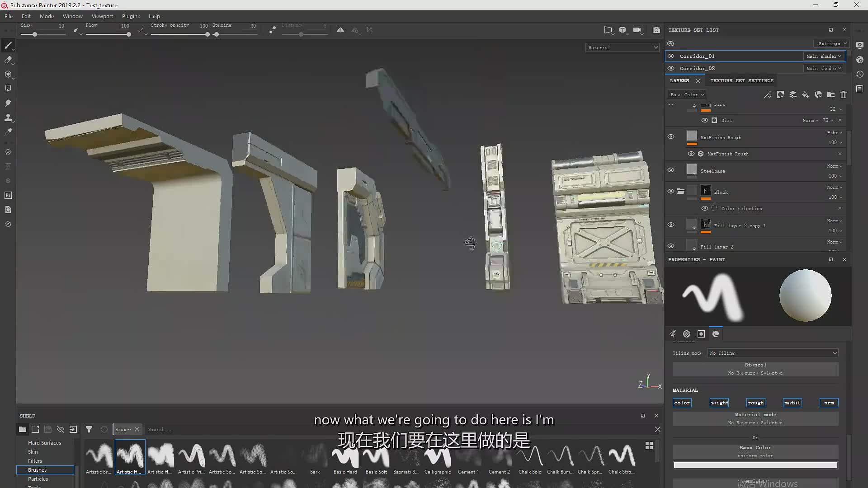The width and height of the screenshot is (868, 488).
Task: Select the Basic Hard brush thumbnail
Action: (345, 457)
